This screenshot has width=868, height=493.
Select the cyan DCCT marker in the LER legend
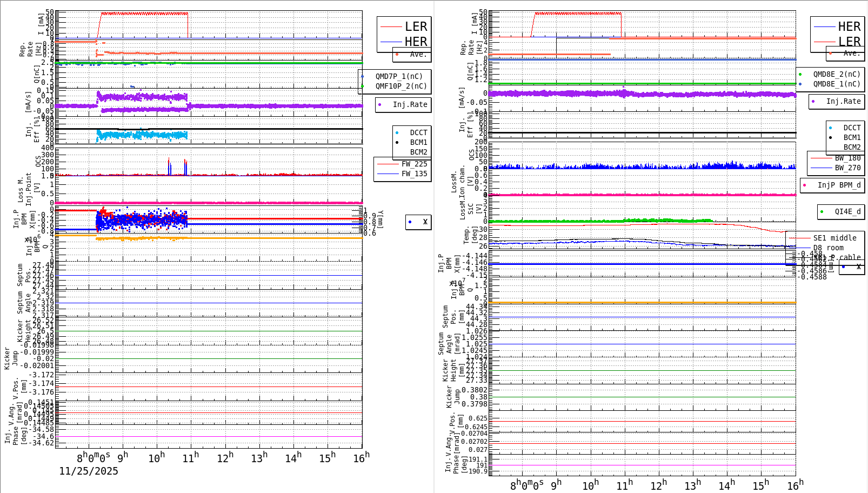[398, 132]
